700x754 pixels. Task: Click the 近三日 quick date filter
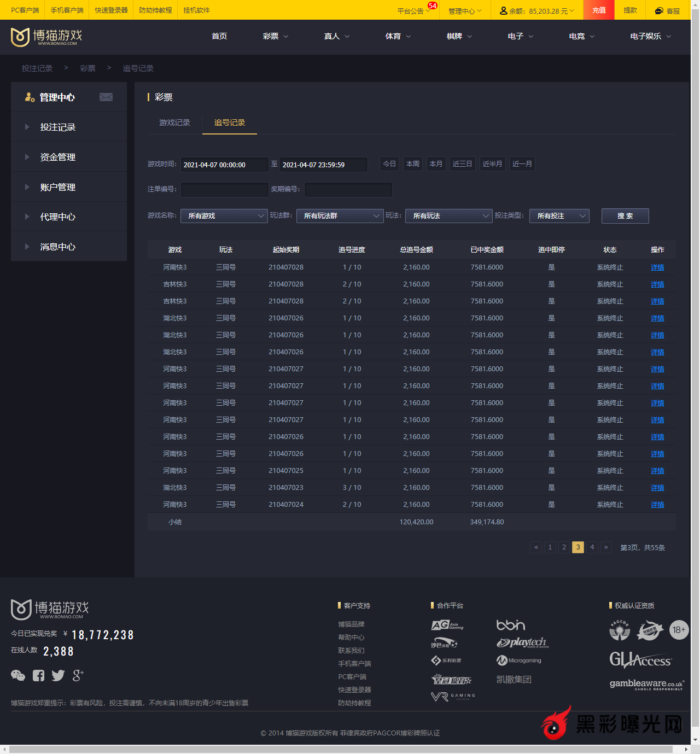462,164
